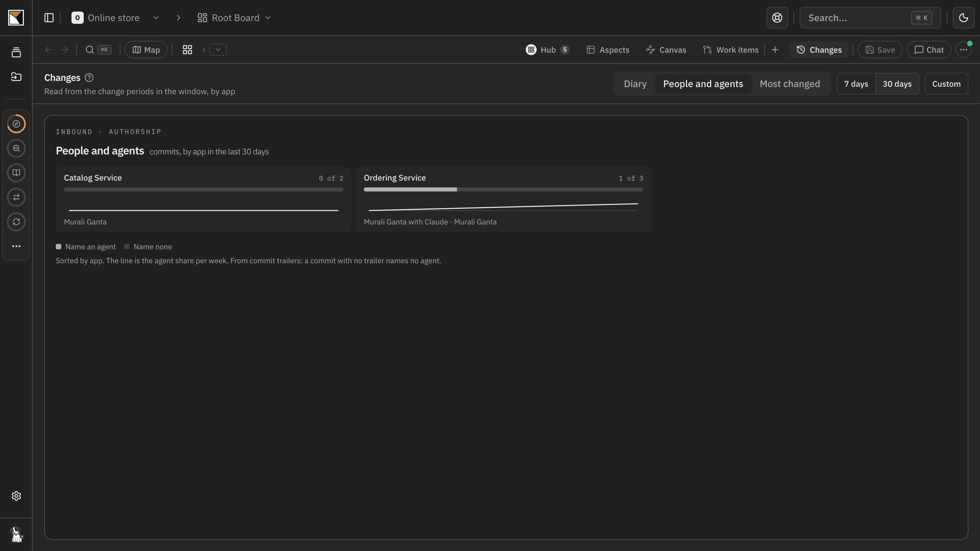Image resolution: width=980 pixels, height=551 pixels.
Task: Click the import arrow sidebar icon
Action: (16, 77)
